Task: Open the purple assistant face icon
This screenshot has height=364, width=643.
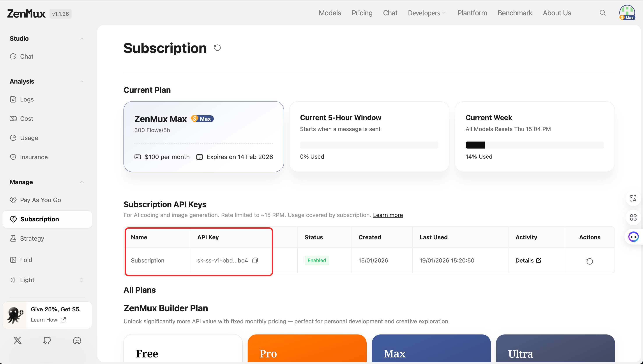Action: click(x=633, y=236)
